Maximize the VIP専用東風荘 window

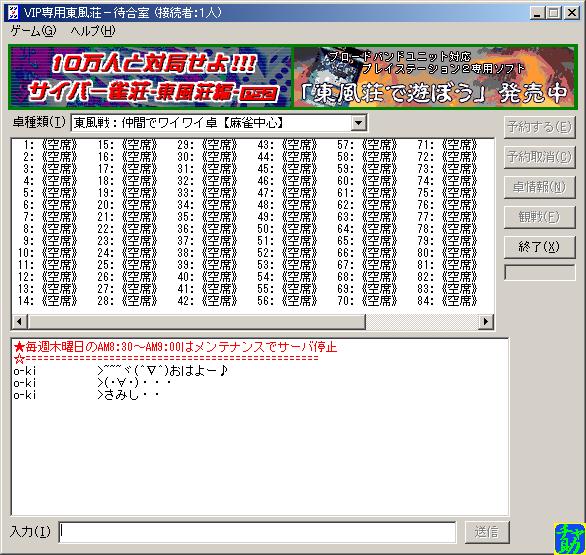[553, 13]
